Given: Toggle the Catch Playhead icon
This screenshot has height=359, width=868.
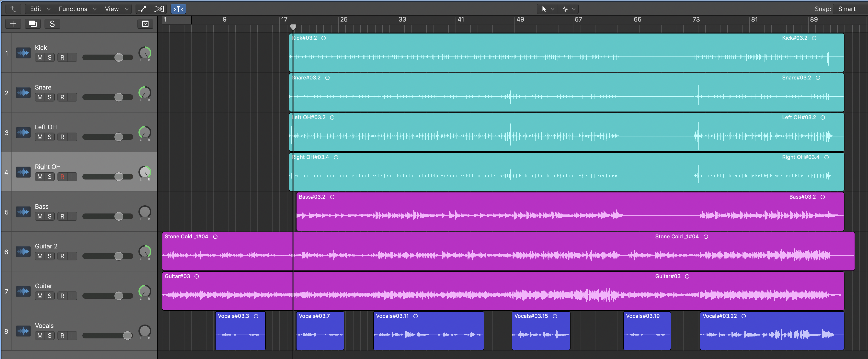Looking at the screenshot, I should tap(178, 9).
